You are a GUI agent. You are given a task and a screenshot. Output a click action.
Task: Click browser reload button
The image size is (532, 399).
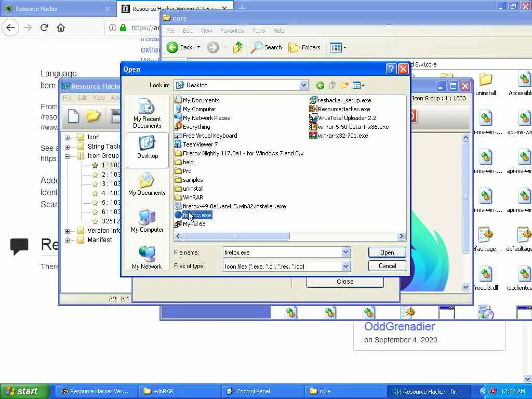click(44, 28)
